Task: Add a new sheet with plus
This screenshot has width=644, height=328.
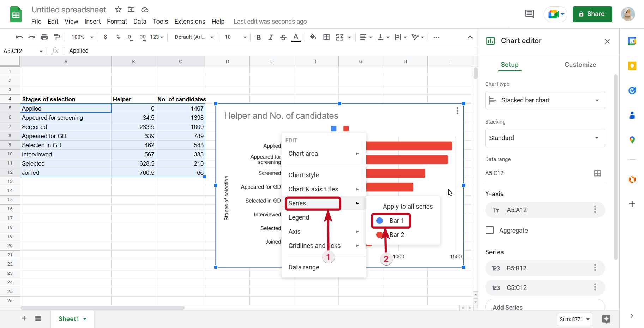Action: point(24,318)
